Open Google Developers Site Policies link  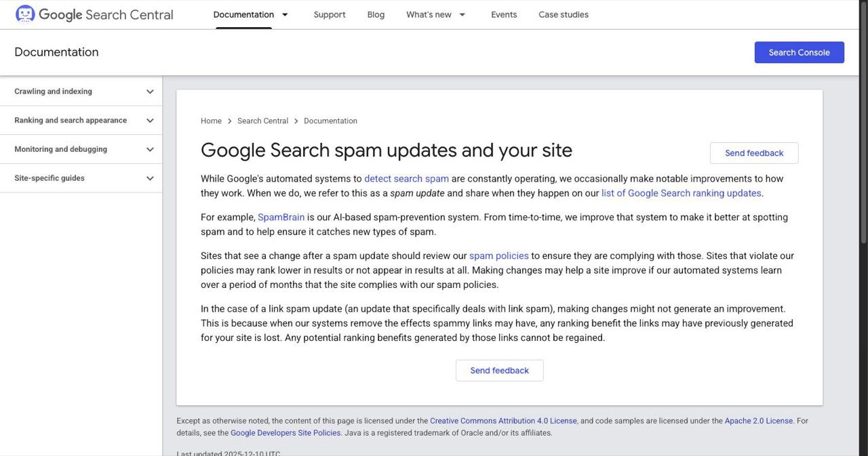(x=285, y=433)
